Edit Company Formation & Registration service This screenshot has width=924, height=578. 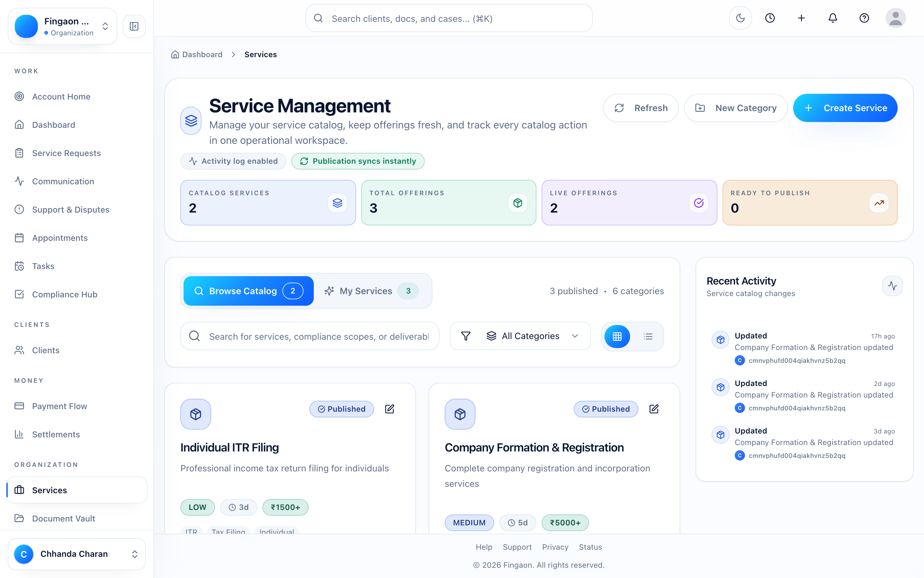pos(654,409)
